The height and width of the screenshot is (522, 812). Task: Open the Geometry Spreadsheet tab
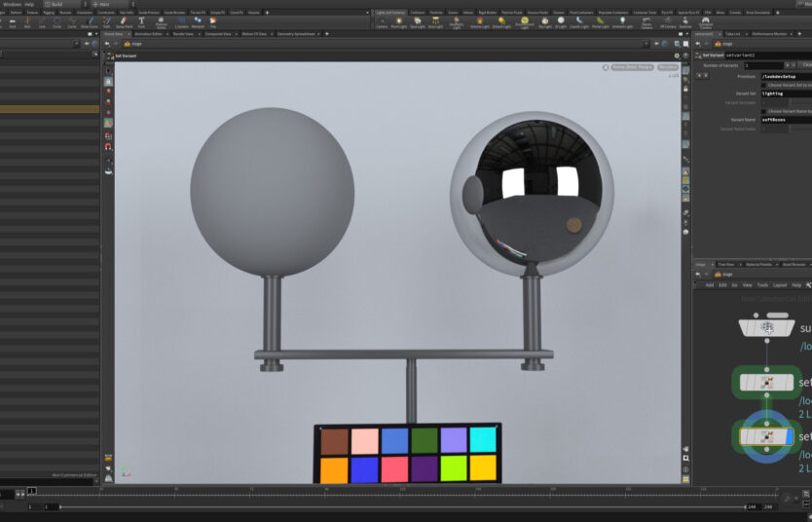(x=306, y=33)
